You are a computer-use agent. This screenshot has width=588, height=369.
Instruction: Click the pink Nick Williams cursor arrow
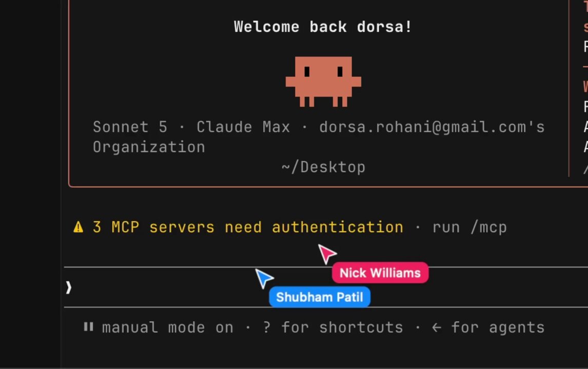point(327,254)
